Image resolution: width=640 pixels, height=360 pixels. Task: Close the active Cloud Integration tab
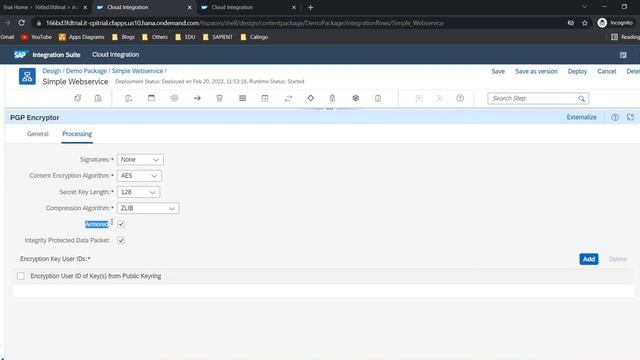189,7
